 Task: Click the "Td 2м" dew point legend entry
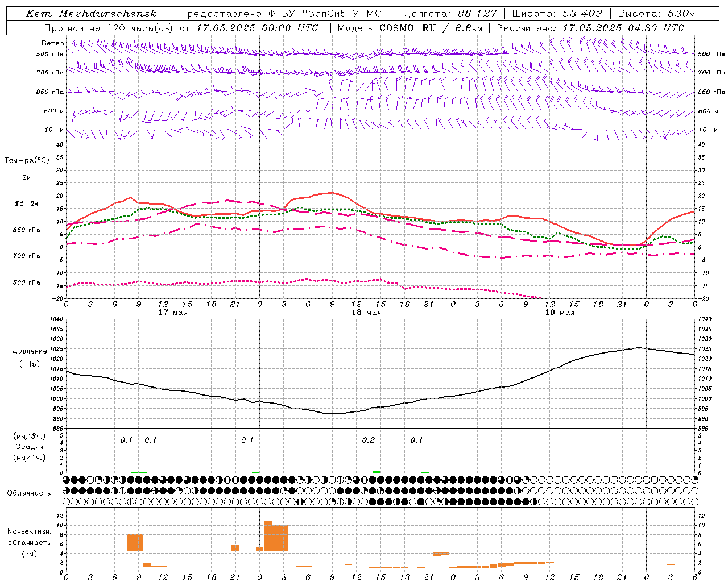coord(27,203)
